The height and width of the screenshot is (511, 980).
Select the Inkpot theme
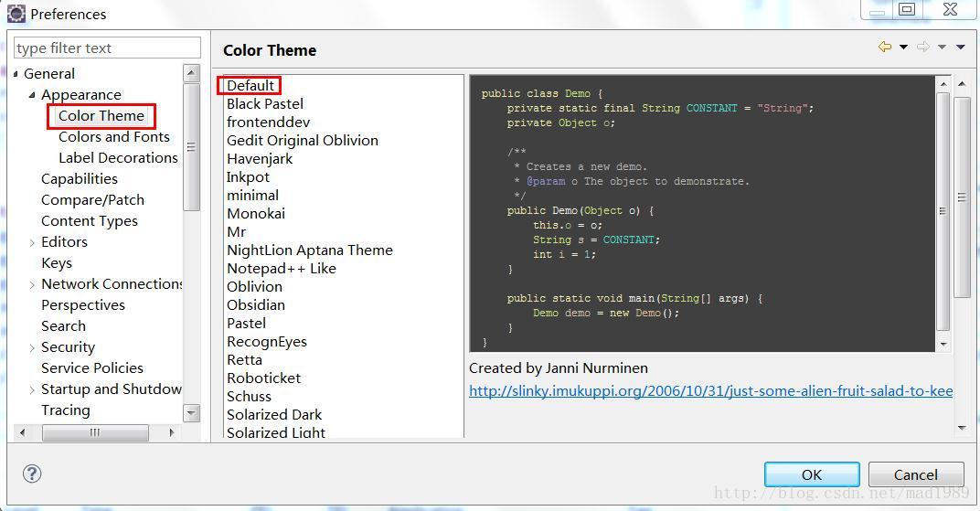(248, 176)
